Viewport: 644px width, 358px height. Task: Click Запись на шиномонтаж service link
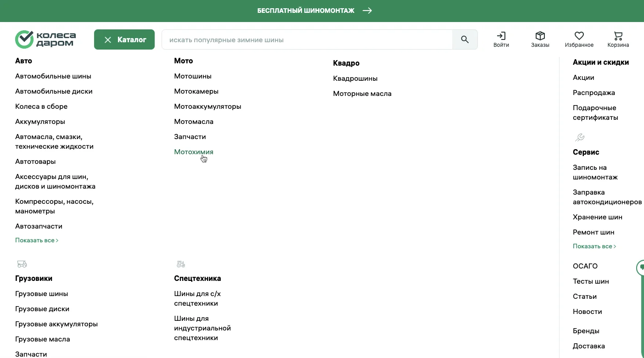tap(595, 172)
